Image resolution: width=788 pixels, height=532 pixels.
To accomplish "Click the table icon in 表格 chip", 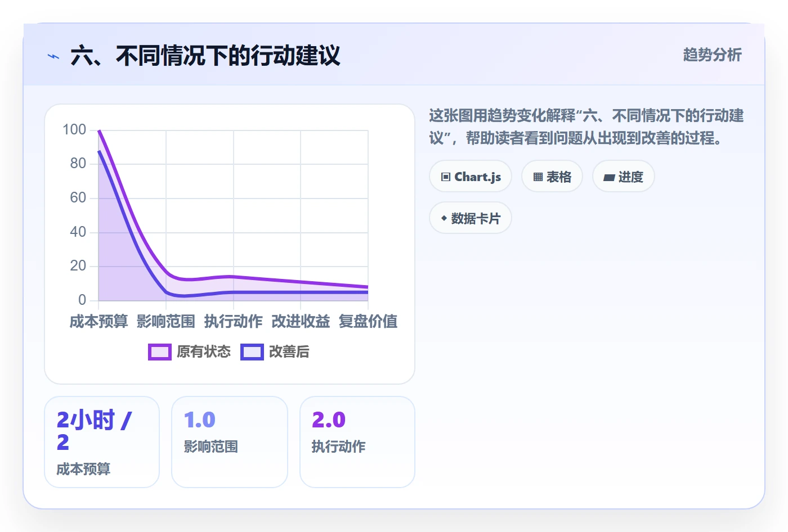I will point(538,177).
